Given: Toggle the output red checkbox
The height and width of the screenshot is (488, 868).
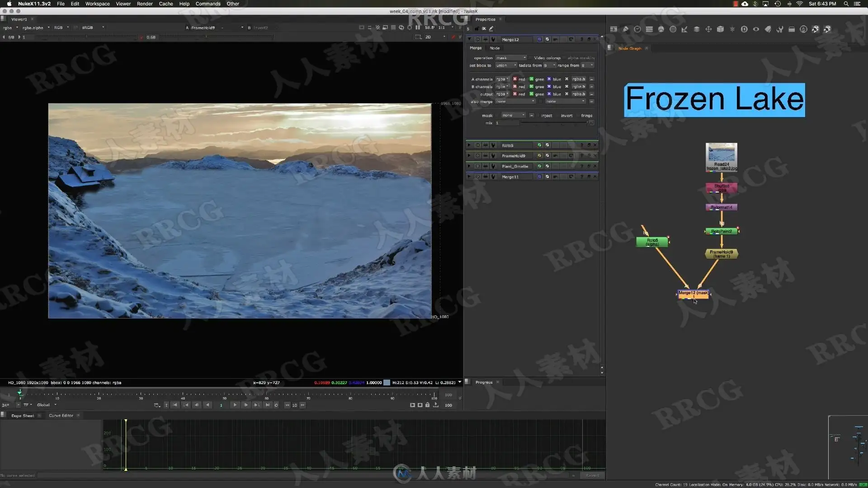Looking at the screenshot, I should coord(515,94).
